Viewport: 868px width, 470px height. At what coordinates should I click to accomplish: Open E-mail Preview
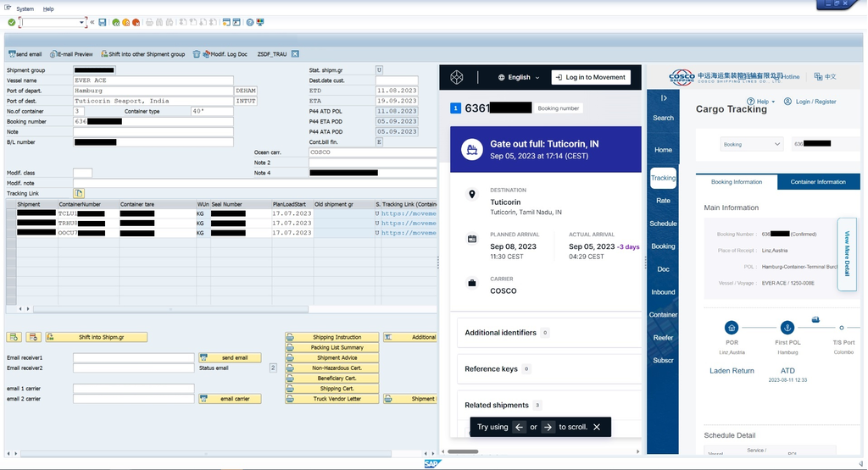71,54
